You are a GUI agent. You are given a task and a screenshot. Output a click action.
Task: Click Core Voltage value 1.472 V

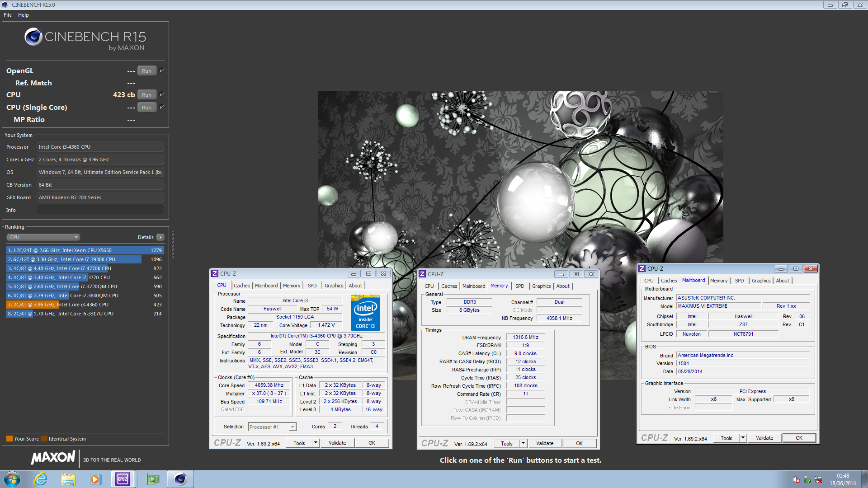(326, 325)
